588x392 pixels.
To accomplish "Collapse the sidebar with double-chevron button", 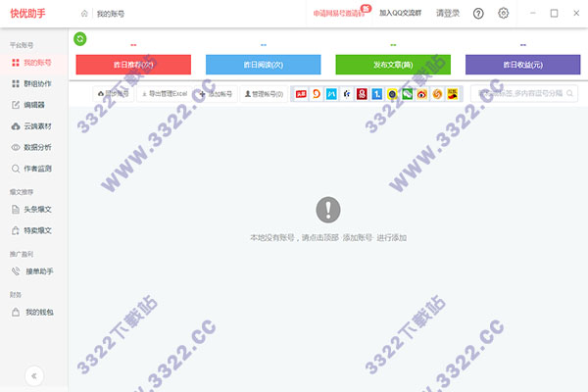I will click(34, 376).
